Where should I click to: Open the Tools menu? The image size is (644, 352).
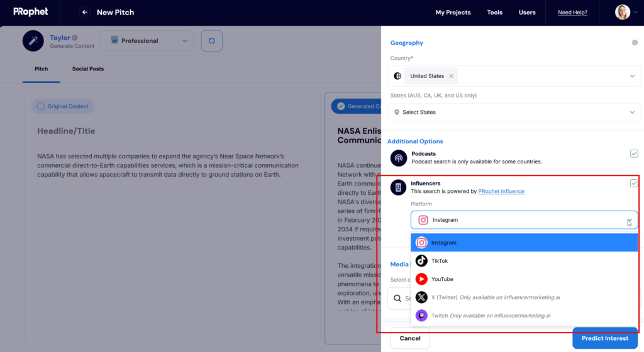tap(494, 13)
